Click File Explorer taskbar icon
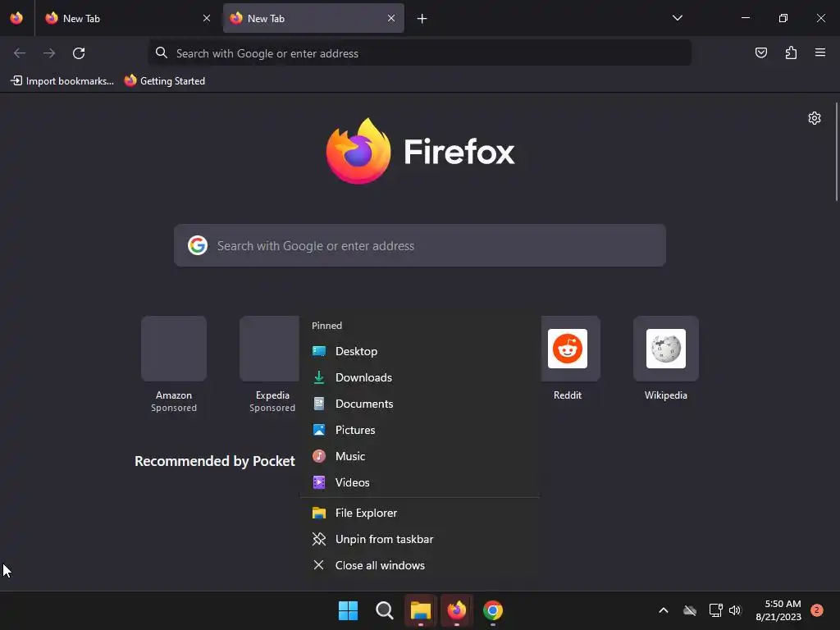The height and width of the screenshot is (630, 840). pyautogui.click(x=421, y=610)
